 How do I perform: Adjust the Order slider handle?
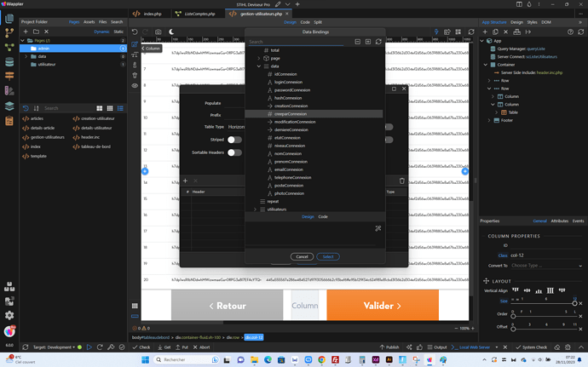[513, 316]
